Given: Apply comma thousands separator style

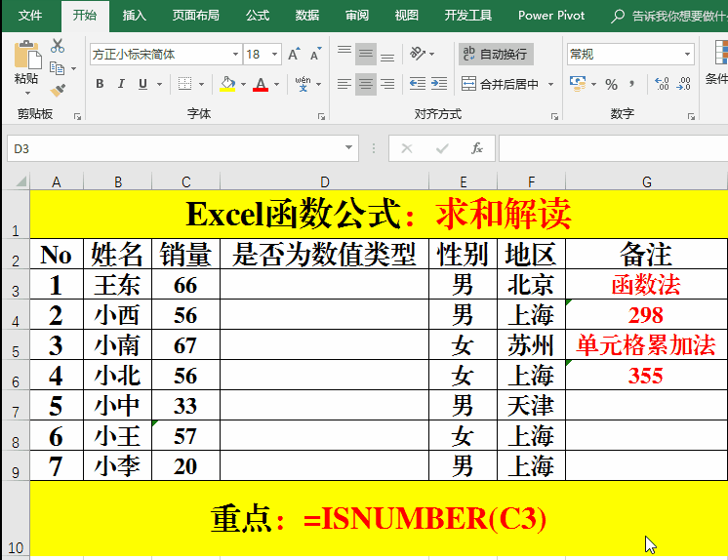Looking at the screenshot, I should (631, 85).
